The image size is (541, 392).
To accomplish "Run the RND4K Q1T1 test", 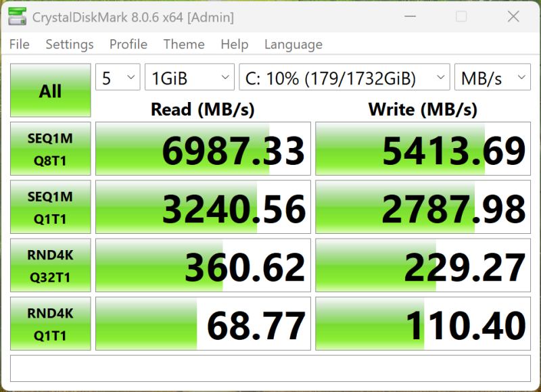I will pyautogui.click(x=50, y=324).
